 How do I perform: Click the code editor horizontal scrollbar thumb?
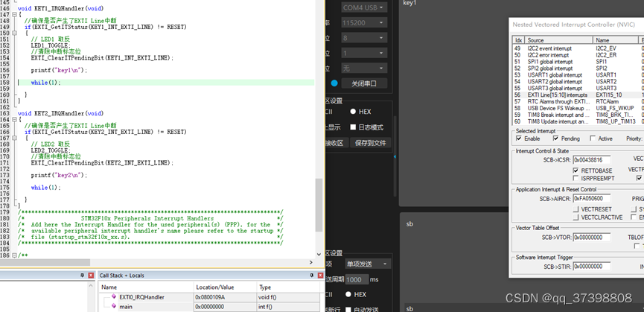coord(45,262)
